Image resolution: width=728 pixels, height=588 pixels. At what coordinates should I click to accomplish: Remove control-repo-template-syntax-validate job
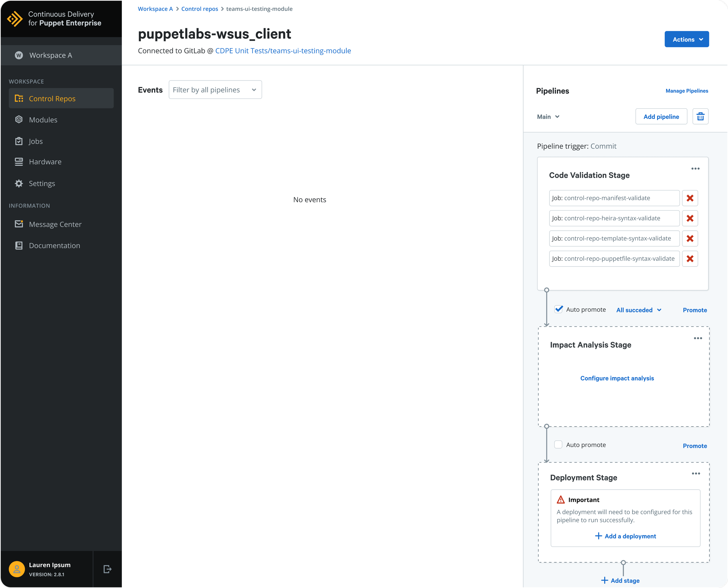pyautogui.click(x=690, y=239)
